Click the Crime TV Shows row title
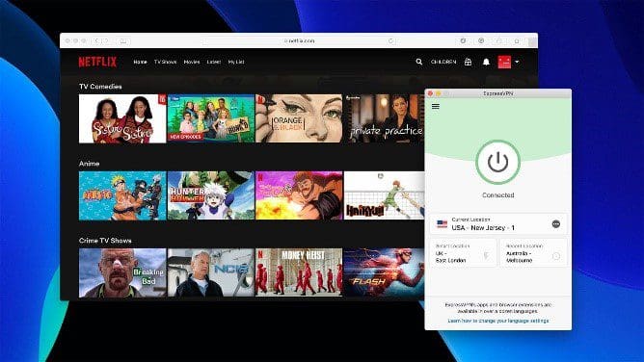This screenshot has width=644, height=362. pos(105,241)
